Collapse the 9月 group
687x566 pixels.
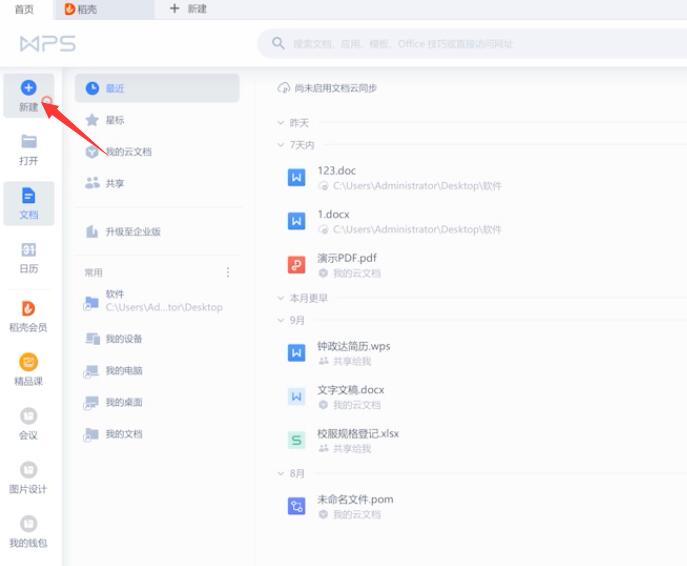281,320
